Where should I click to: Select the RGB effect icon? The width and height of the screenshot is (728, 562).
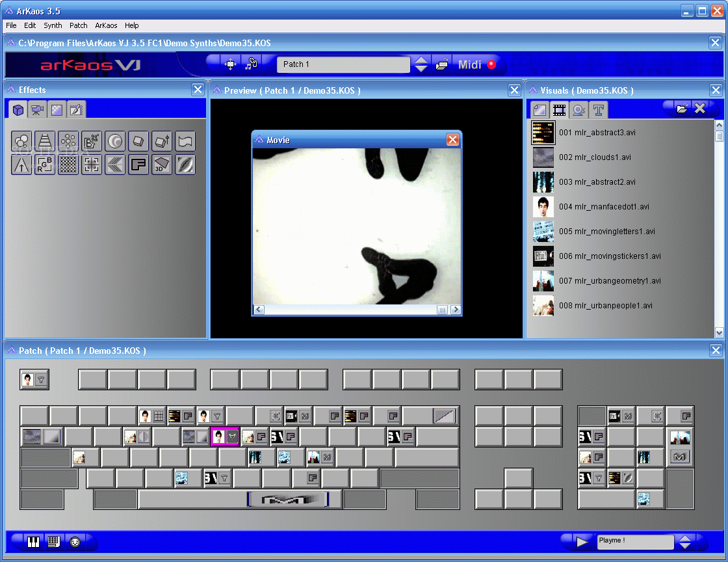[x=45, y=165]
